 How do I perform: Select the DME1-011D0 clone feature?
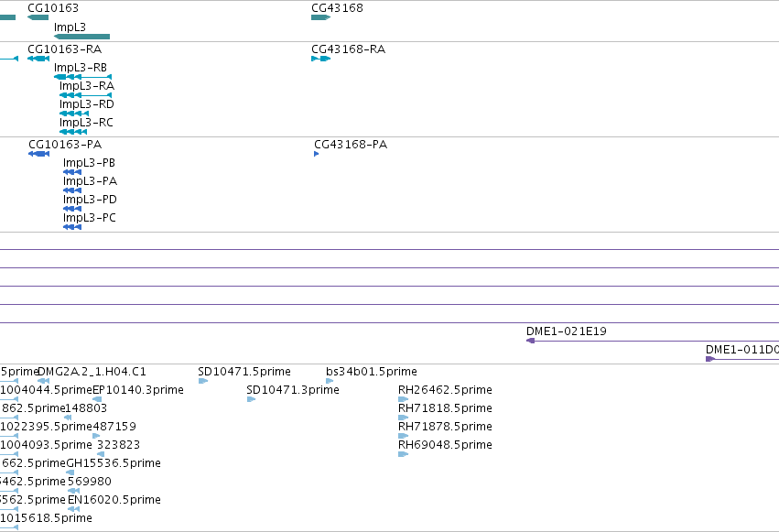742,359
